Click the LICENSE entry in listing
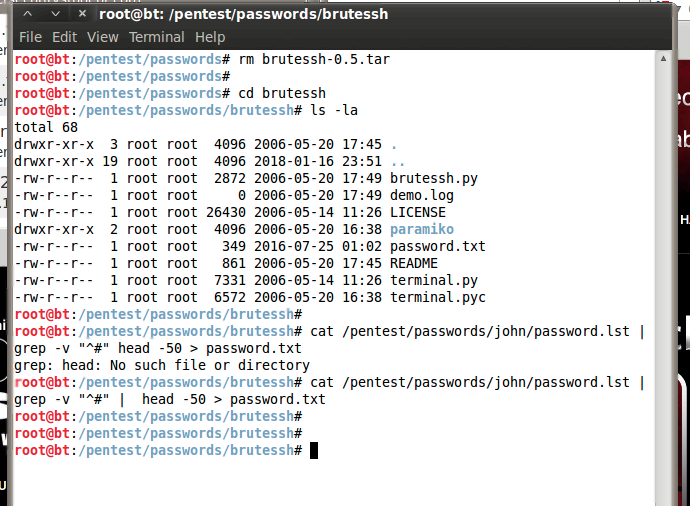The width and height of the screenshot is (690, 506). 418,212
